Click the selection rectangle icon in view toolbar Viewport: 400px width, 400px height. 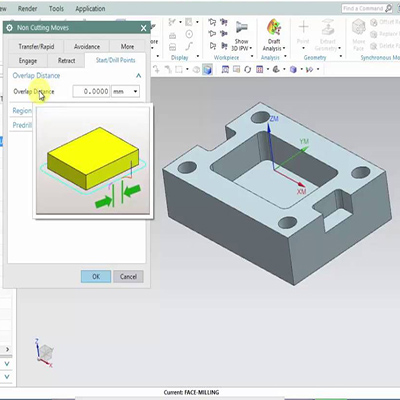pos(179,69)
